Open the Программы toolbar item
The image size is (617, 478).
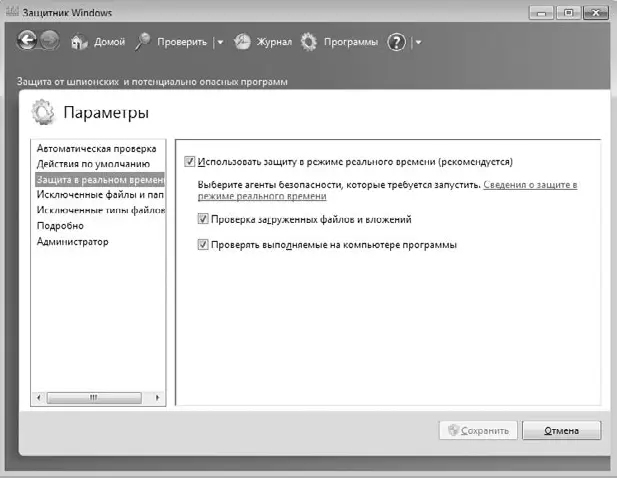pos(351,42)
